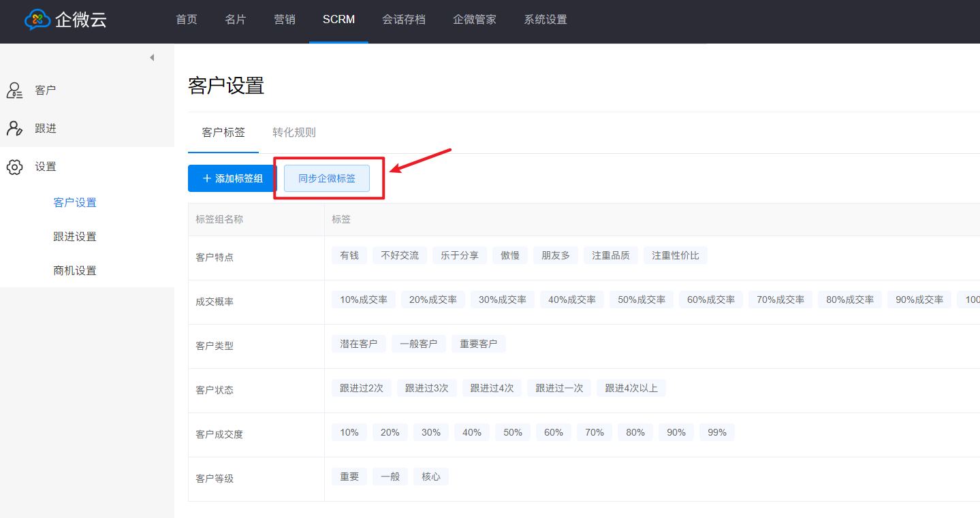The image size is (980, 518).
Task: Click the 客户 person icon in sidebar
Action: (x=14, y=90)
